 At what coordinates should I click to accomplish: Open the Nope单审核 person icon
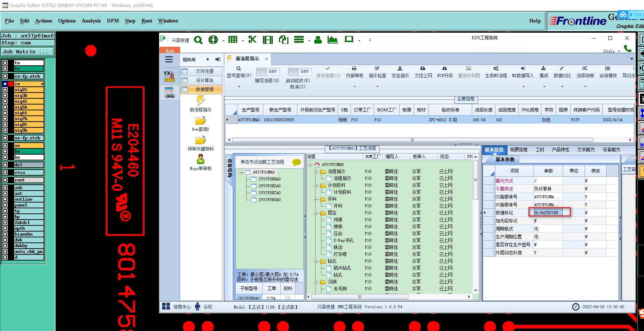point(201,159)
